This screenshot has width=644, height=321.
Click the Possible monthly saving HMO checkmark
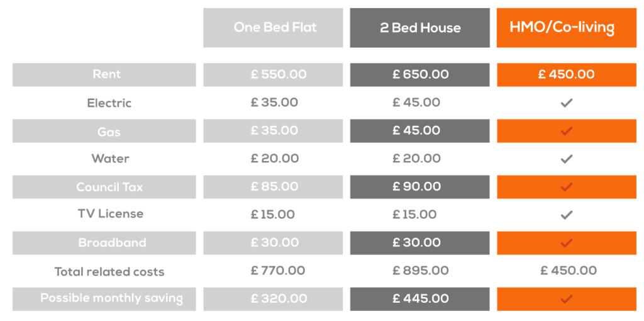pos(567,299)
